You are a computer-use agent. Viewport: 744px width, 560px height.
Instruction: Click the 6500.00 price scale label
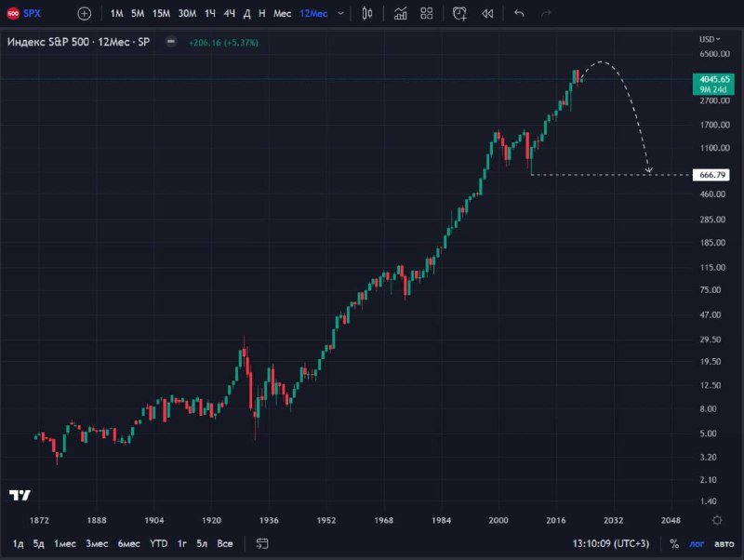coord(714,54)
